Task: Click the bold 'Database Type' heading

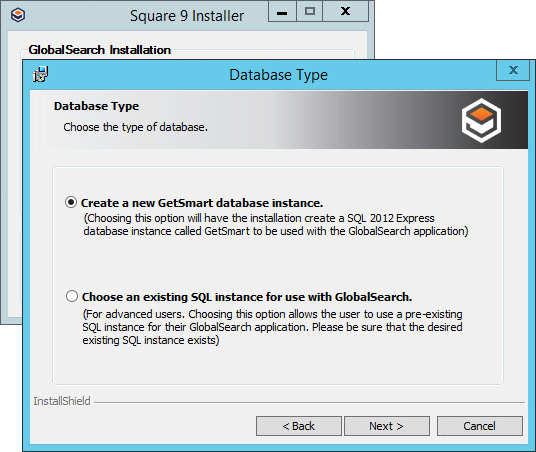Action: (96, 106)
